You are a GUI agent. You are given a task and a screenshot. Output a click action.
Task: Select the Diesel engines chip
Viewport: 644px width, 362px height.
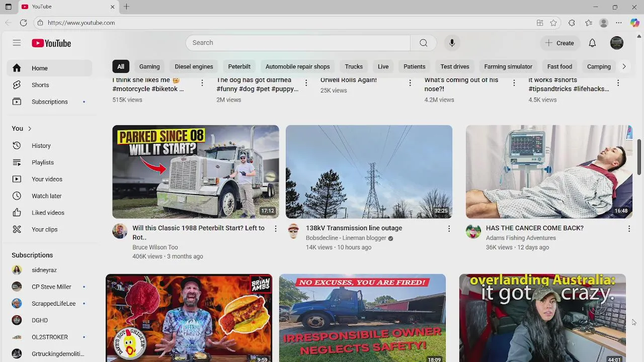click(x=194, y=66)
